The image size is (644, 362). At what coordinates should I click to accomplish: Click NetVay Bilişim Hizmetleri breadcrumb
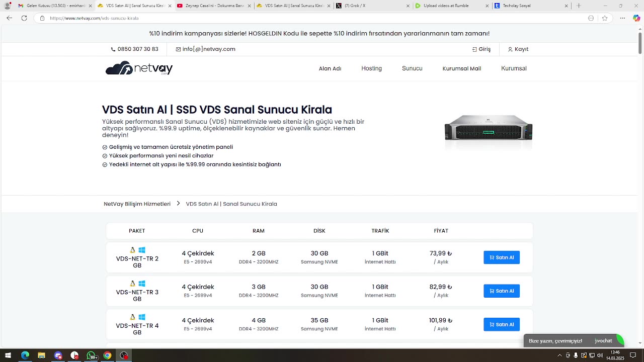point(137,204)
